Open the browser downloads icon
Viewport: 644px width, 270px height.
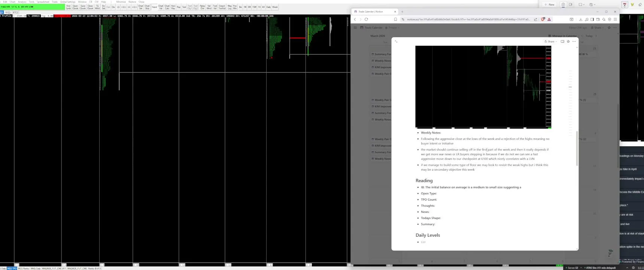(580, 19)
